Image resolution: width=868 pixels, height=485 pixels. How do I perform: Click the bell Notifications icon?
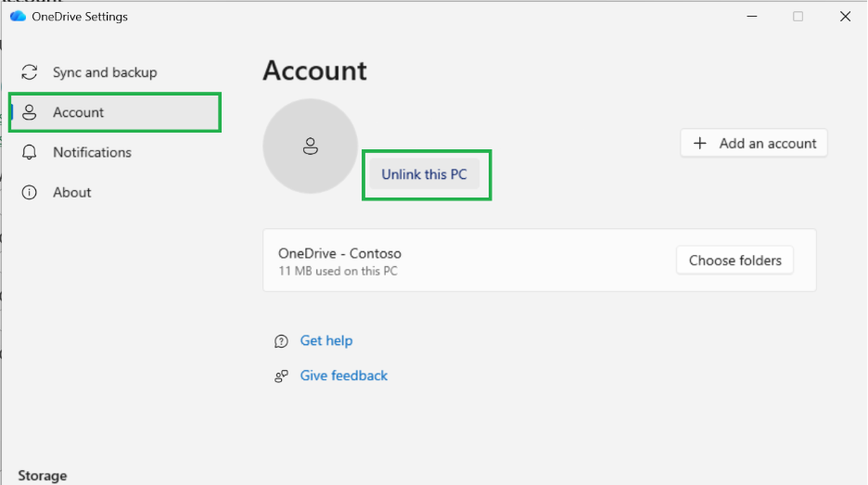30,152
